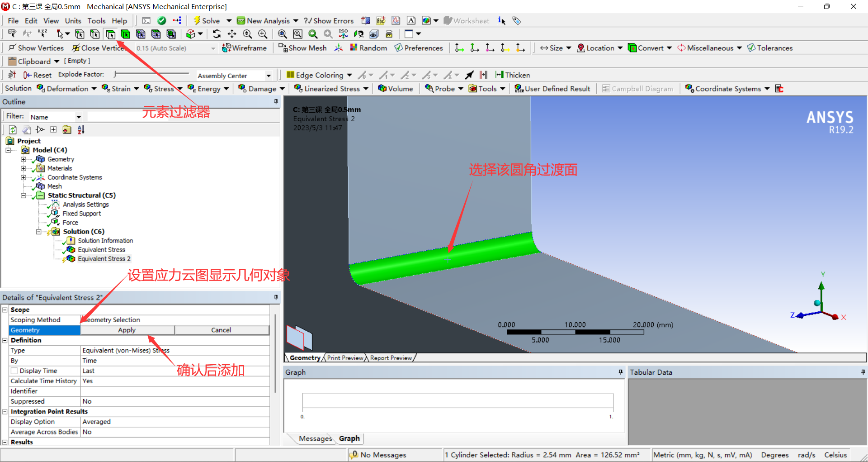Activate the Rotate view tool
This screenshot has height=462, width=868.
coord(217,34)
